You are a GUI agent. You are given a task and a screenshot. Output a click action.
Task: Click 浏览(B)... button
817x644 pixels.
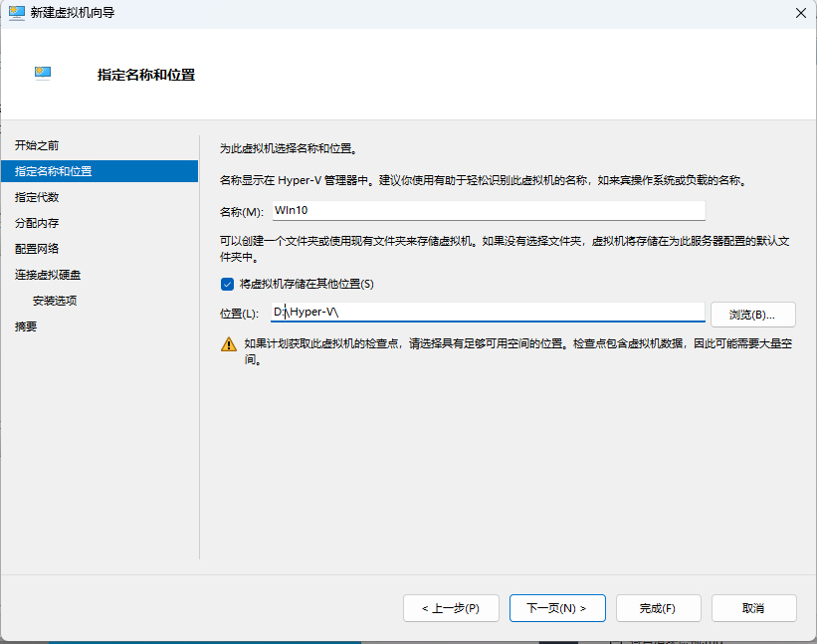click(753, 315)
